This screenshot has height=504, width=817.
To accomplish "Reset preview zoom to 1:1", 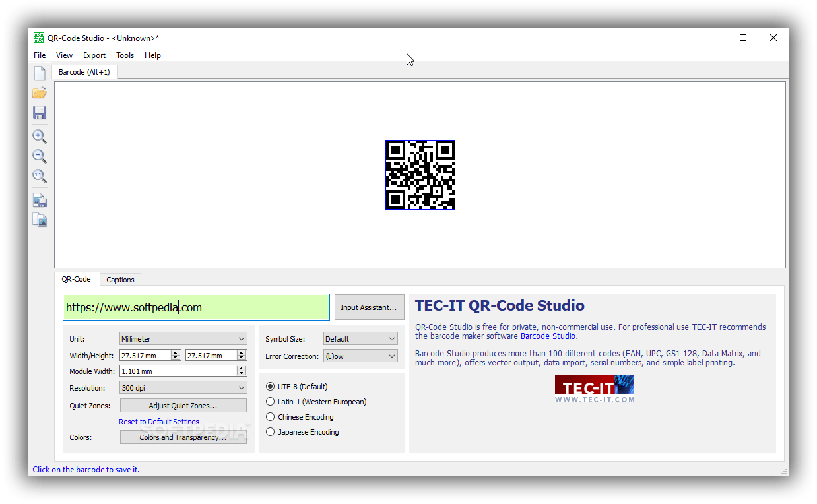I will 40,176.
